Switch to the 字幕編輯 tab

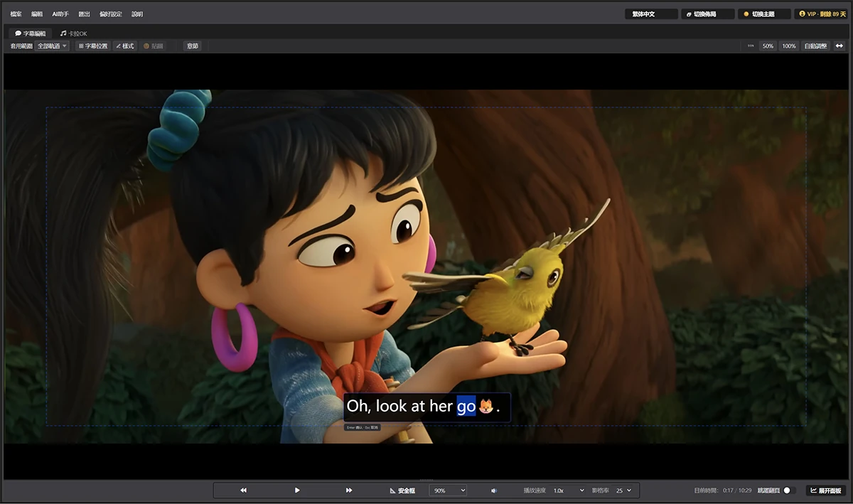[31, 33]
